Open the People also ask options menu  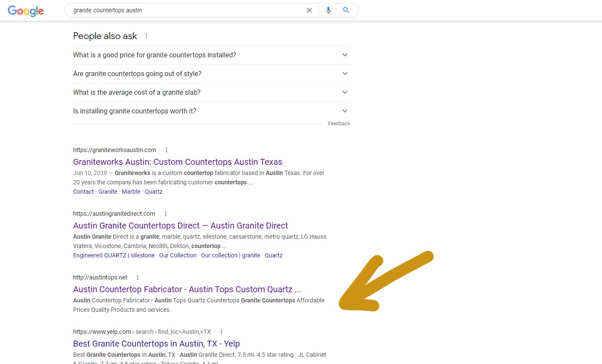click(x=147, y=36)
